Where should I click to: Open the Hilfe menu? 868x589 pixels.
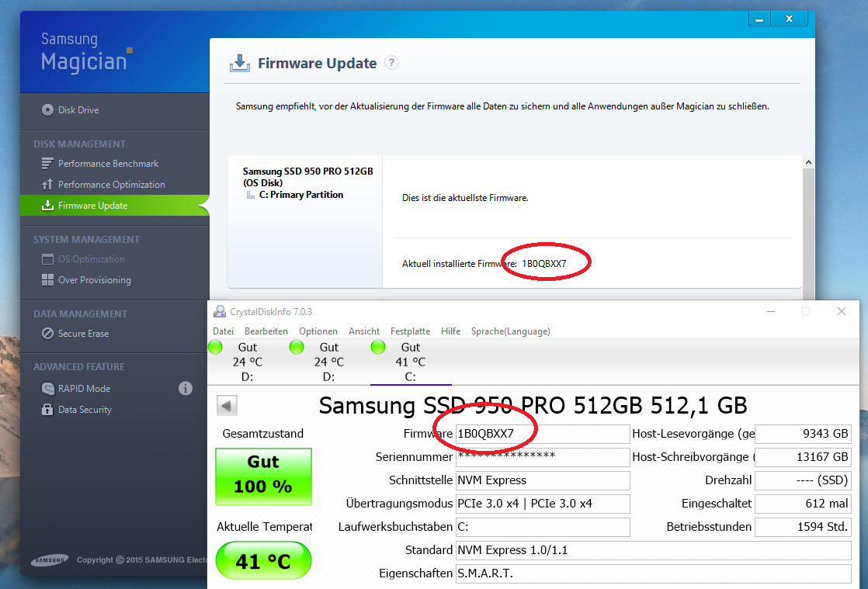point(450,331)
